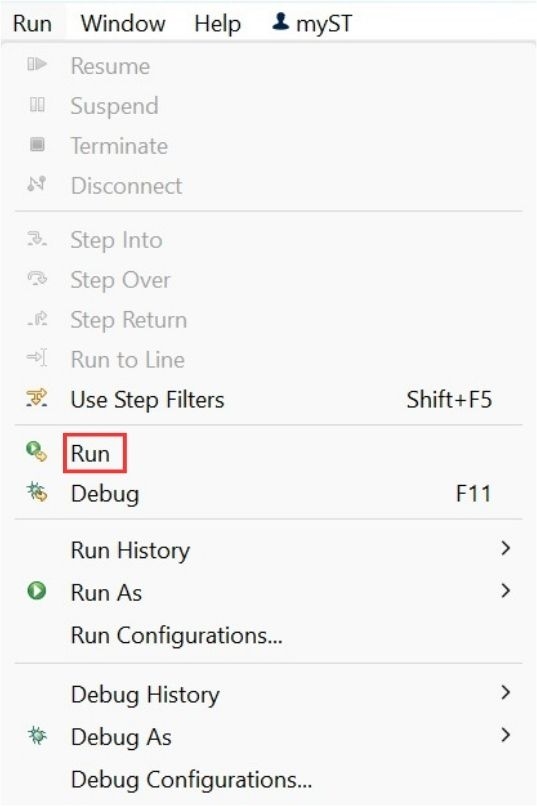Open the Window menu

[123, 24]
